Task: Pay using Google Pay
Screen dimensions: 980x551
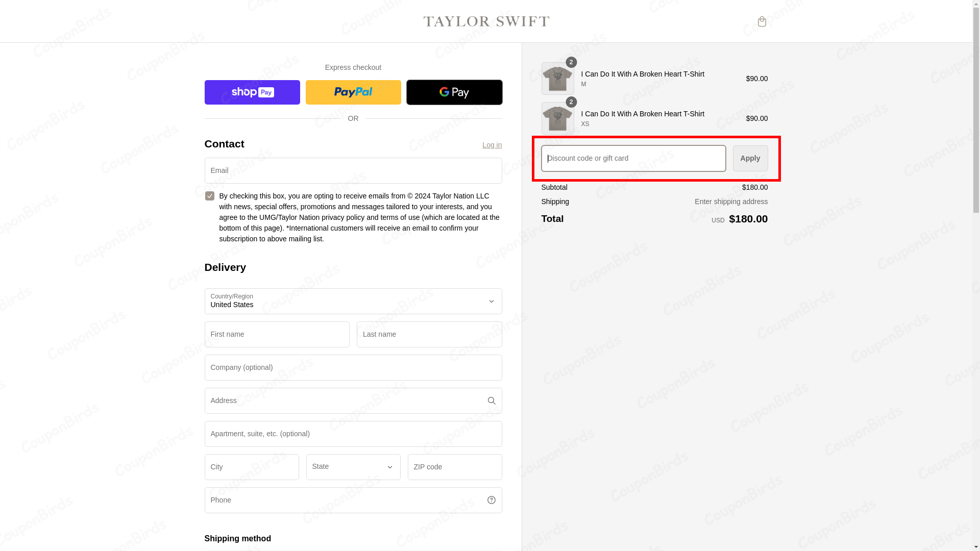Action: (x=454, y=92)
